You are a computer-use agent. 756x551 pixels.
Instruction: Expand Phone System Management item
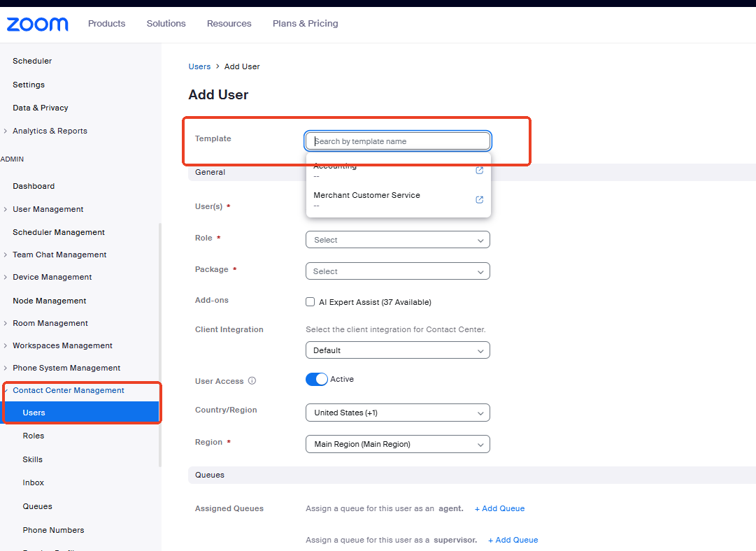click(x=6, y=368)
